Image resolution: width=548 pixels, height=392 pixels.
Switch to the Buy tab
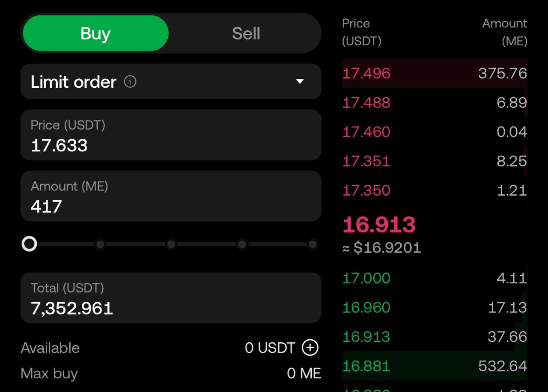coord(95,33)
